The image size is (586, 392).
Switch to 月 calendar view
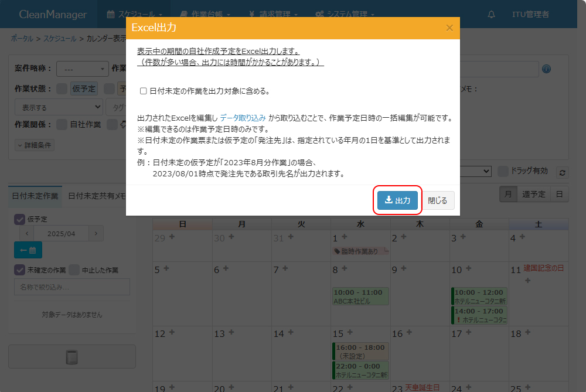tap(508, 194)
